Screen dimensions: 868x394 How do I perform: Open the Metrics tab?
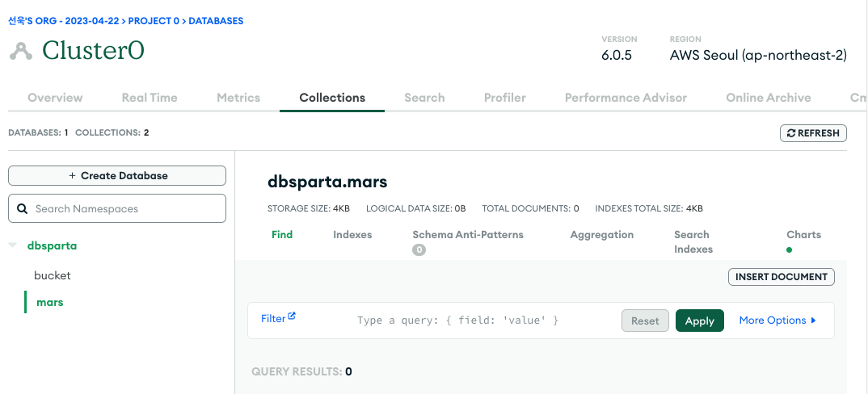click(x=238, y=98)
